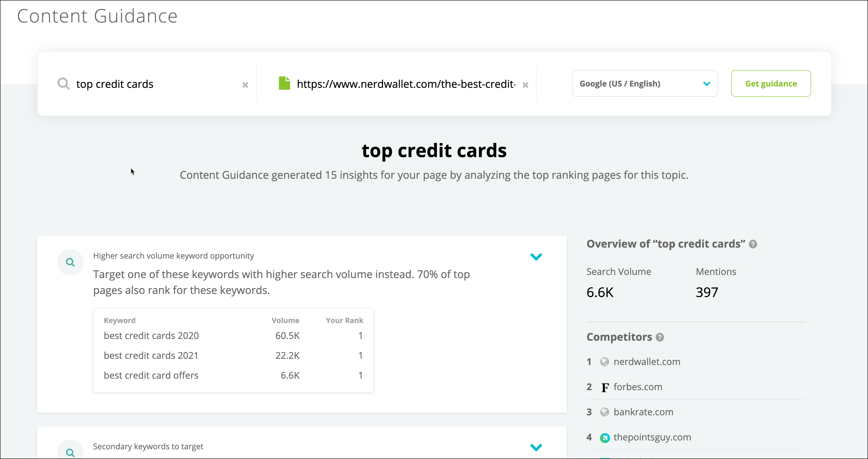Click the 60.5K volume value
The width and height of the screenshot is (868, 459).
pyautogui.click(x=287, y=336)
